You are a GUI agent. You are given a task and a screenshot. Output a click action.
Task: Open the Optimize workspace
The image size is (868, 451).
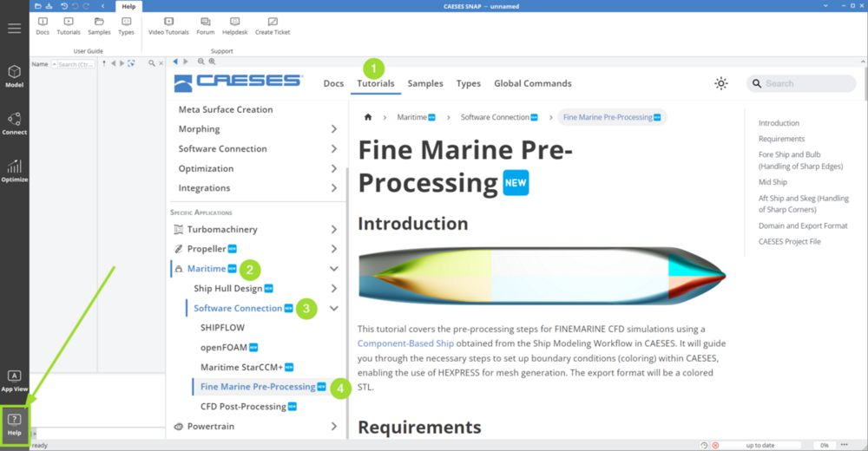point(15,171)
